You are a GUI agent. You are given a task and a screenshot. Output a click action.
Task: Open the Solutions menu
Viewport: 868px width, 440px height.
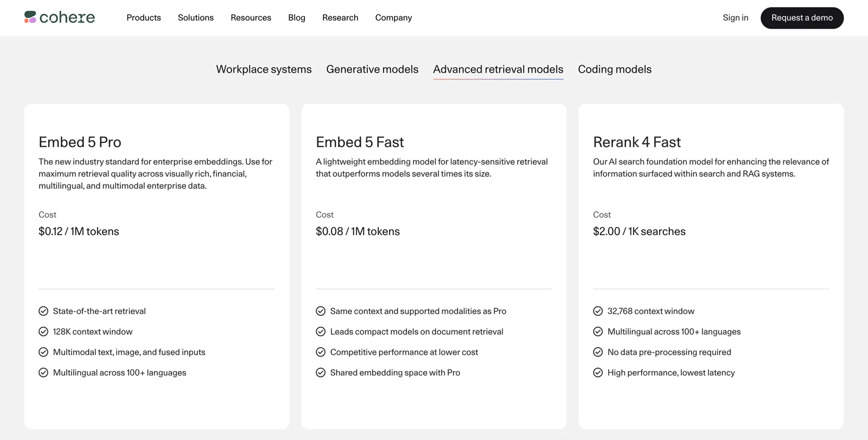pyautogui.click(x=196, y=18)
